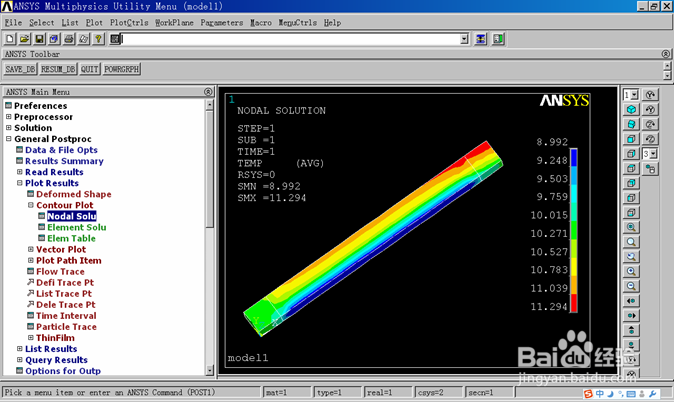Click main menu scrollbar up arrow
Screen dimensions: 674x402
[209, 104]
